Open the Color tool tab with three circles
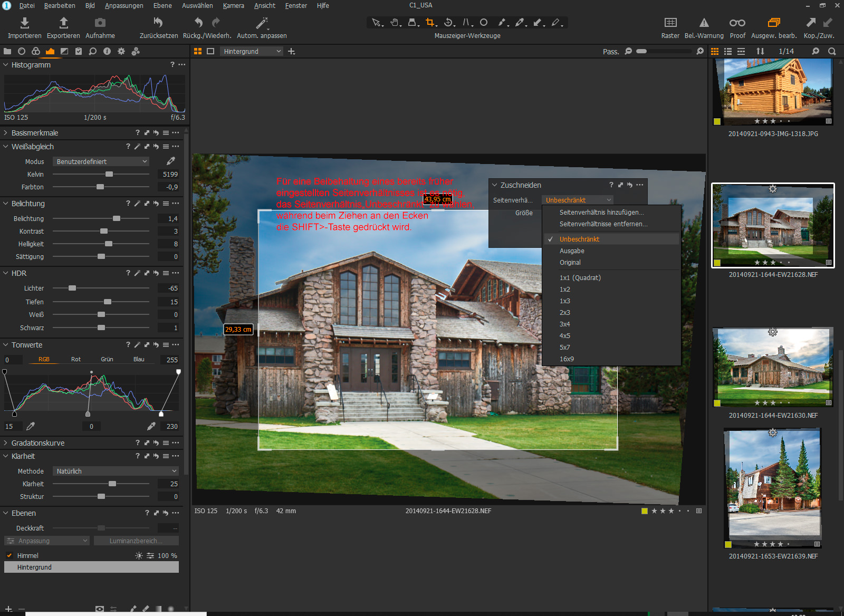This screenshot has width=844, height=616. (36, 51)
